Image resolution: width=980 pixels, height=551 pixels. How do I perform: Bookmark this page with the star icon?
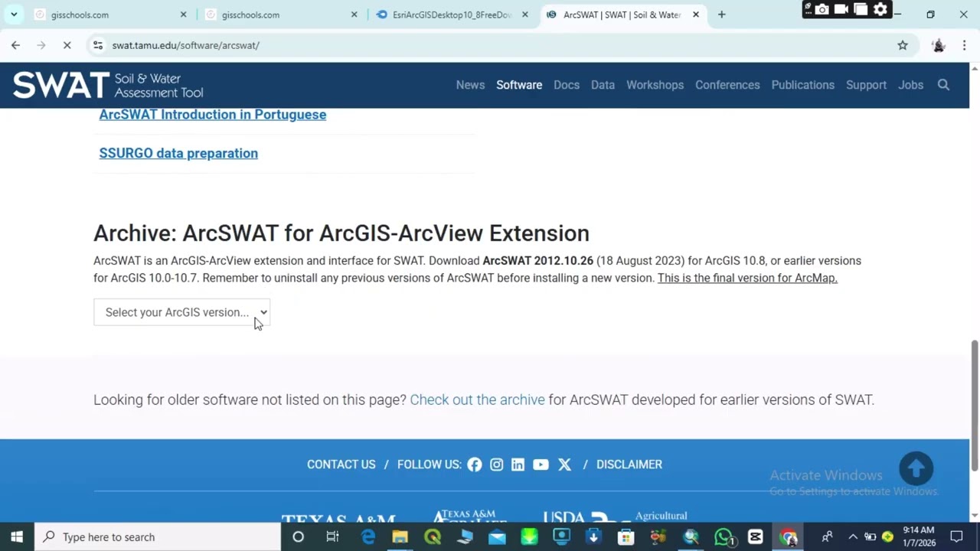(x=903, y=45)
